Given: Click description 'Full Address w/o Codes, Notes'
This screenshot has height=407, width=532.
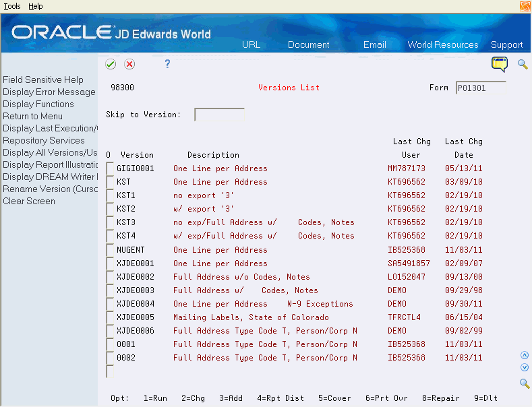Looking at the screenshot, I should (241, 277).
